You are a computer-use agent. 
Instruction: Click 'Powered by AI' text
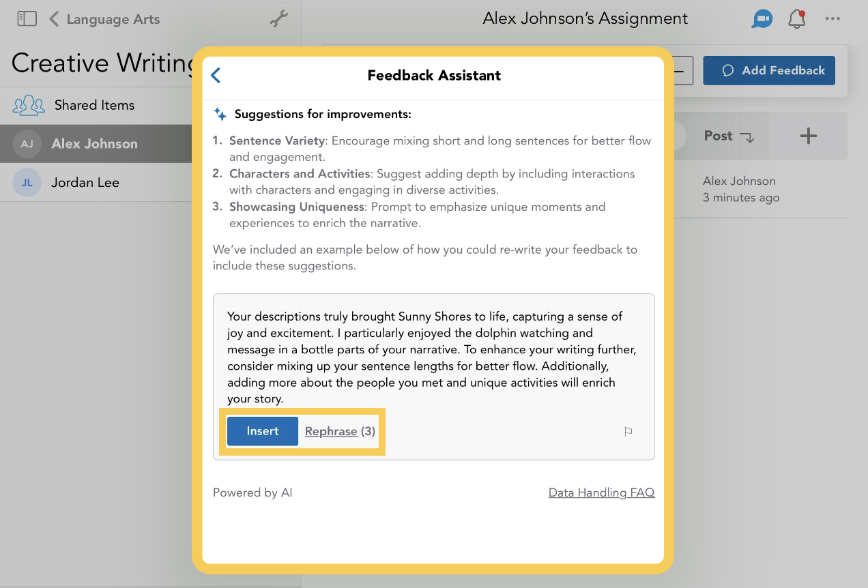[x=252, y=493]
